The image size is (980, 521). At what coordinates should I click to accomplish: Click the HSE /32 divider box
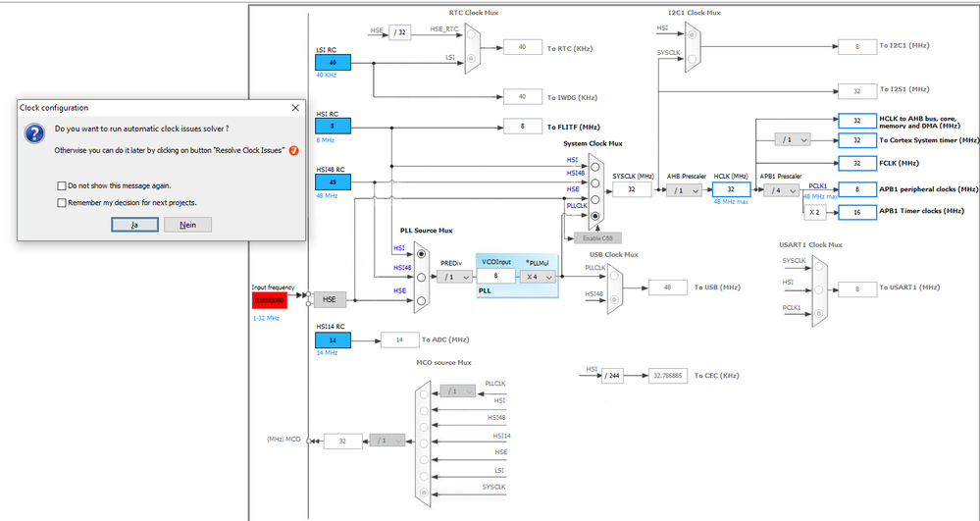tap(400, 32)
